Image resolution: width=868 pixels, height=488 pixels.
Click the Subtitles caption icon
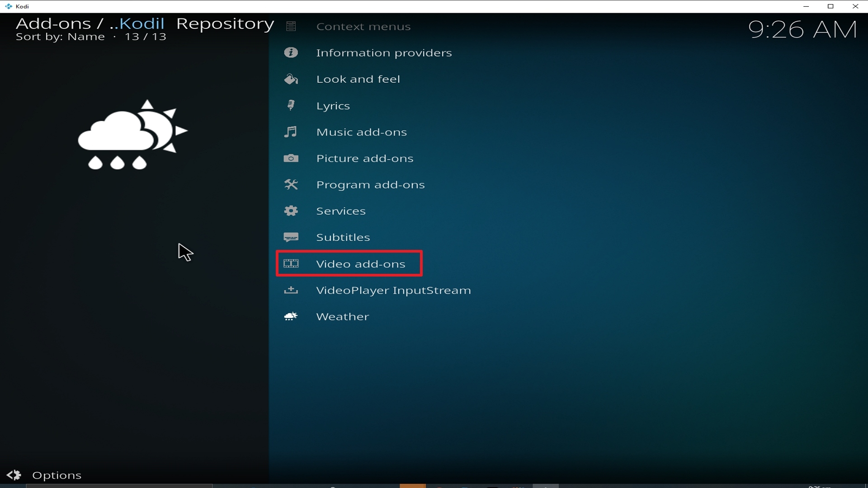[291, 237]
